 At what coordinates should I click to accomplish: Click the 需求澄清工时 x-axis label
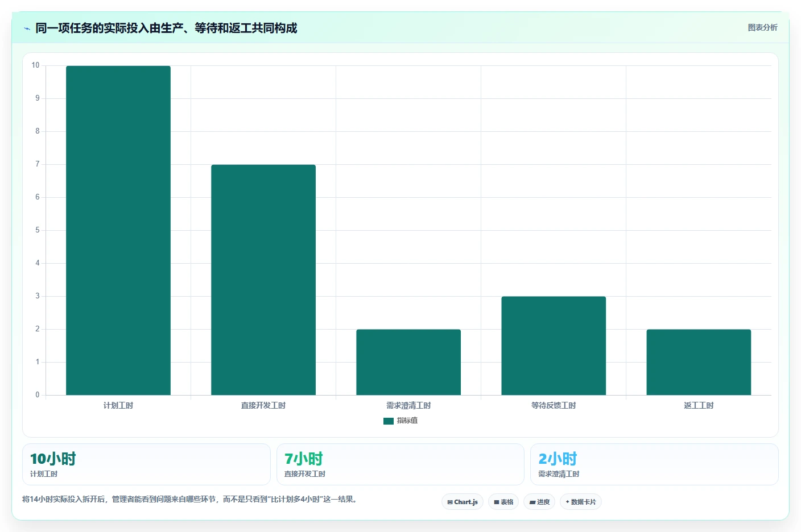click(x=408, y=405)
